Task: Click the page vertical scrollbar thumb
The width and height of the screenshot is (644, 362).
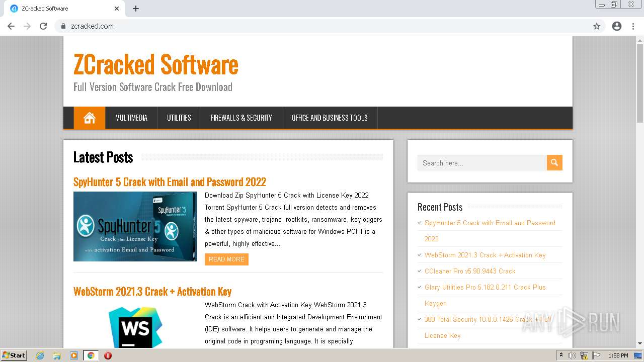Action: (640, 83)
